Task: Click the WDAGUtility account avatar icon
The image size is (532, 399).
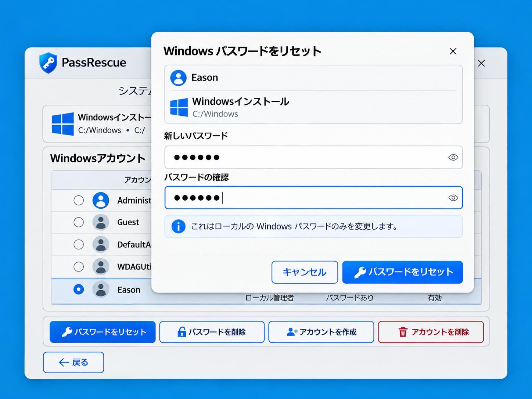Action: click(101, 267)
